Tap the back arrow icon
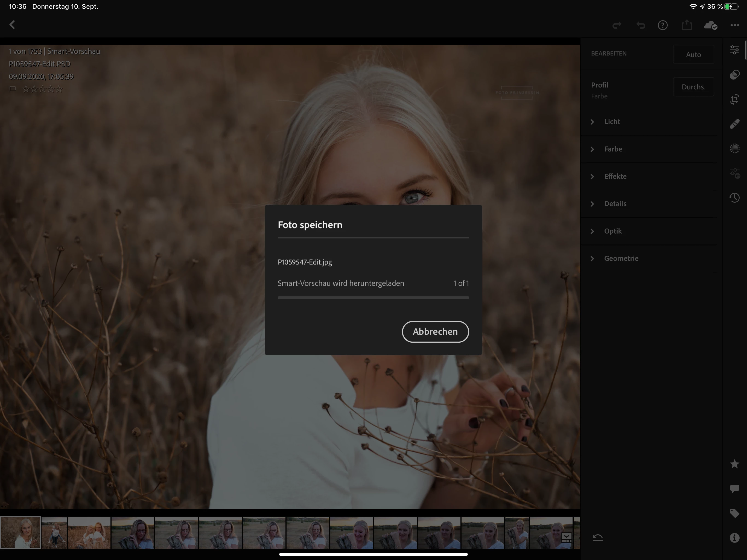Viewport: 747px width, 560px height. [x=13, y=25]
